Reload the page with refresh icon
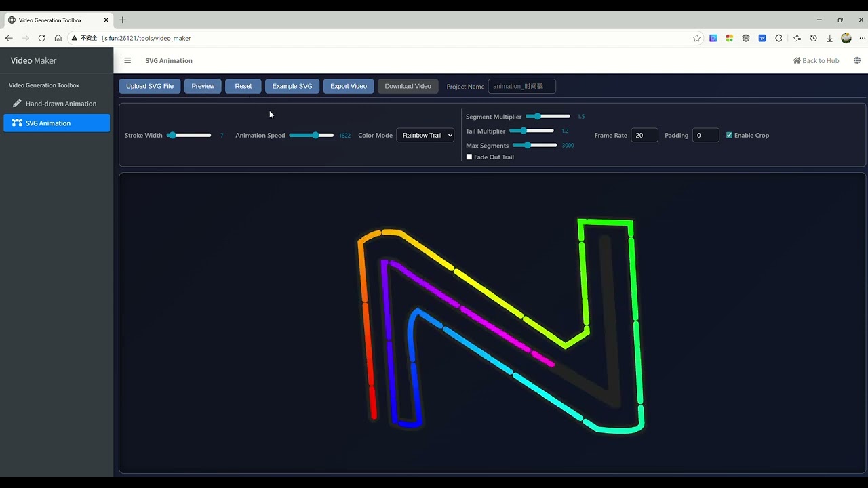Screen dimensions: 868x488 pos(42,38)
